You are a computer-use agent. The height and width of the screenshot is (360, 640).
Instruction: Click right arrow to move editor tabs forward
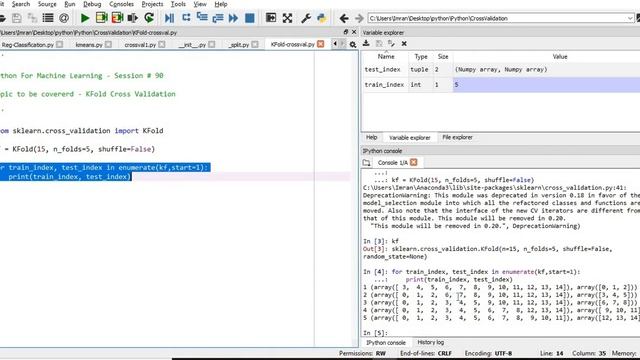pyautogui.click(x=342, y=44)
